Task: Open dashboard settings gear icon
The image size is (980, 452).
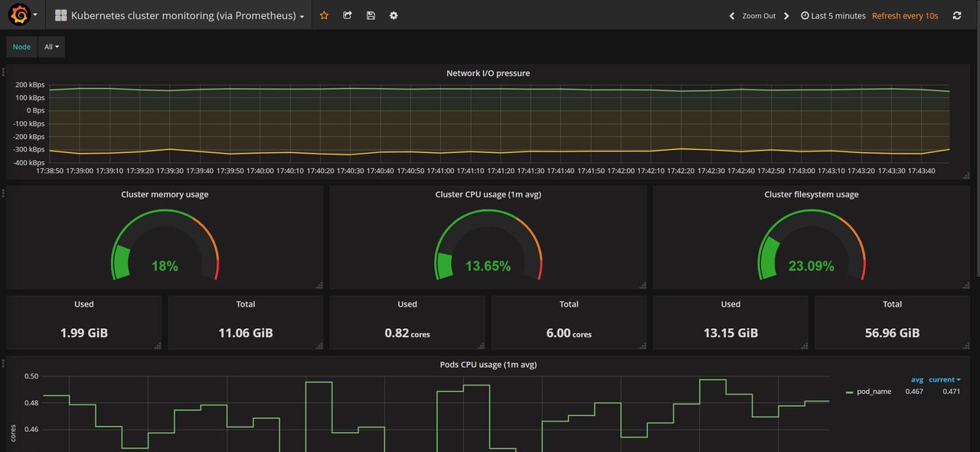Action: pyautogui.click(x=394, y=15)
